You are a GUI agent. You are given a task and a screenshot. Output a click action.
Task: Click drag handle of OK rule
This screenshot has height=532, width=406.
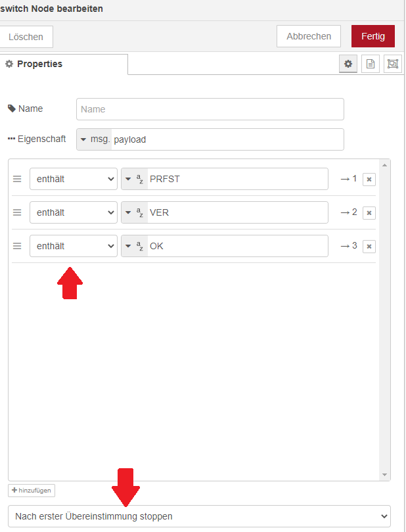pyautogui.click(x=18, y=246)
